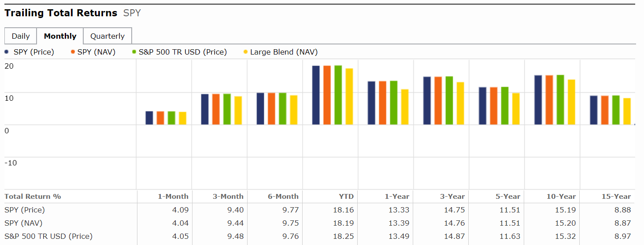Click the 18.25 YTD value

[x=344, y=236]
